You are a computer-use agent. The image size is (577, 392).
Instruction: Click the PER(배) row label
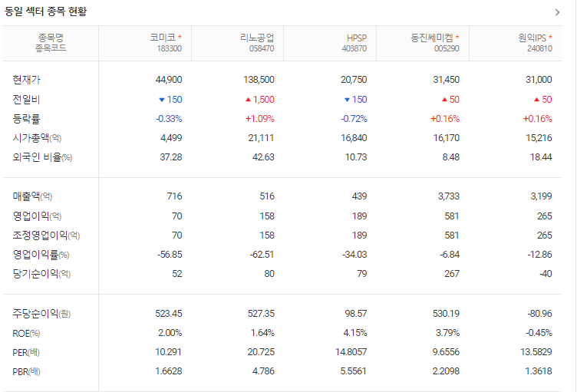(26, 353)
